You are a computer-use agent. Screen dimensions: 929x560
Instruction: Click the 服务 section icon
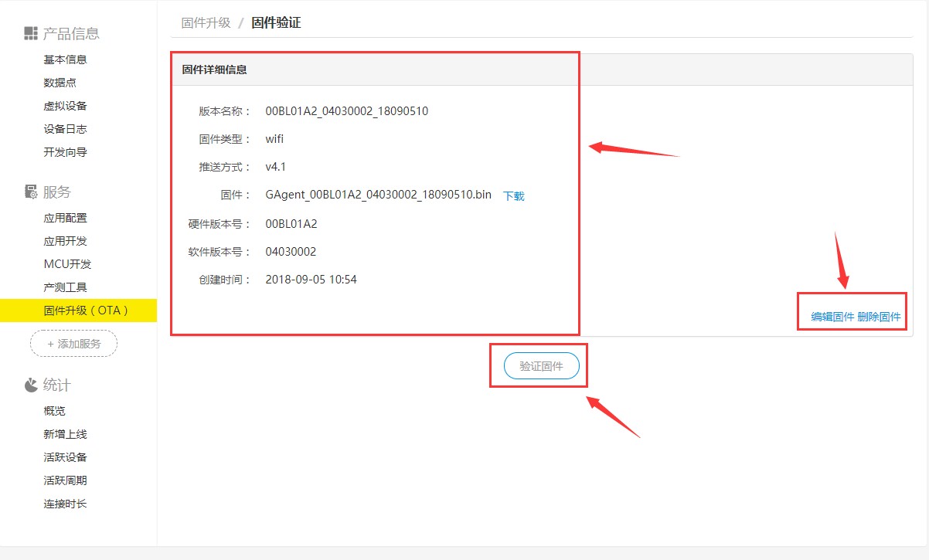point(31,192)
